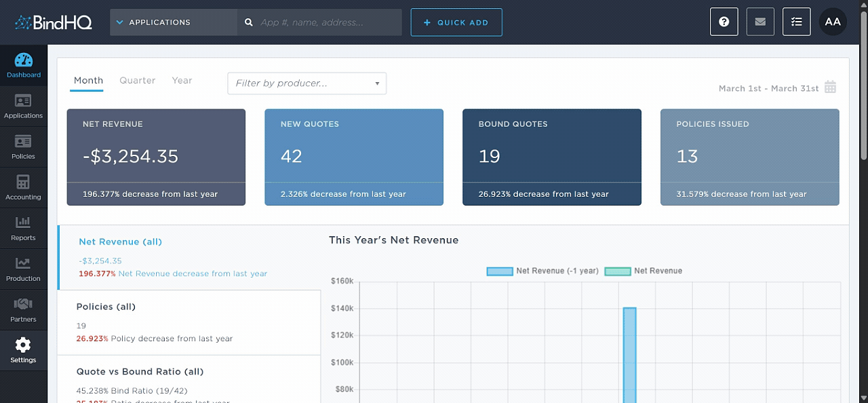Click the Quick Add button

[x=456, y=22]
